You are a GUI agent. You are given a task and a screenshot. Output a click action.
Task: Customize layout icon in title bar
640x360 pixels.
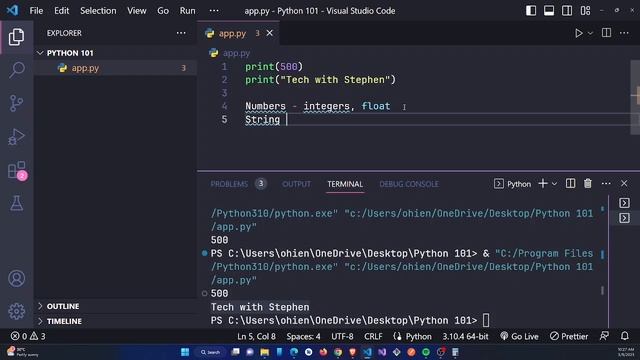[585, 11]
